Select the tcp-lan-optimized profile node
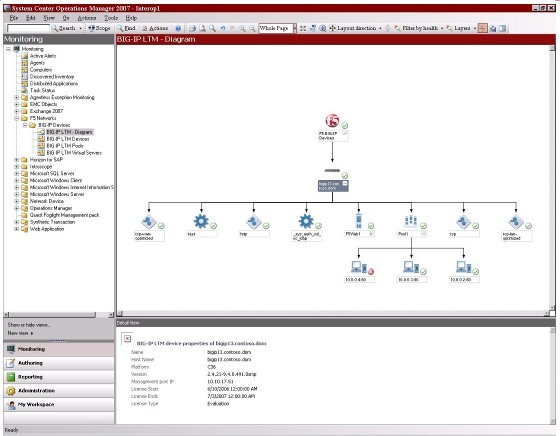 [516, 221]
